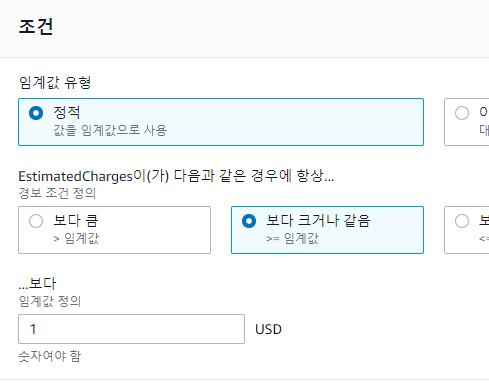Image resolution: width=489 pixels, height=383 pixels.
Task: Select the 보다 크거나 같음 radio button
Action: [x=249, y=221]
